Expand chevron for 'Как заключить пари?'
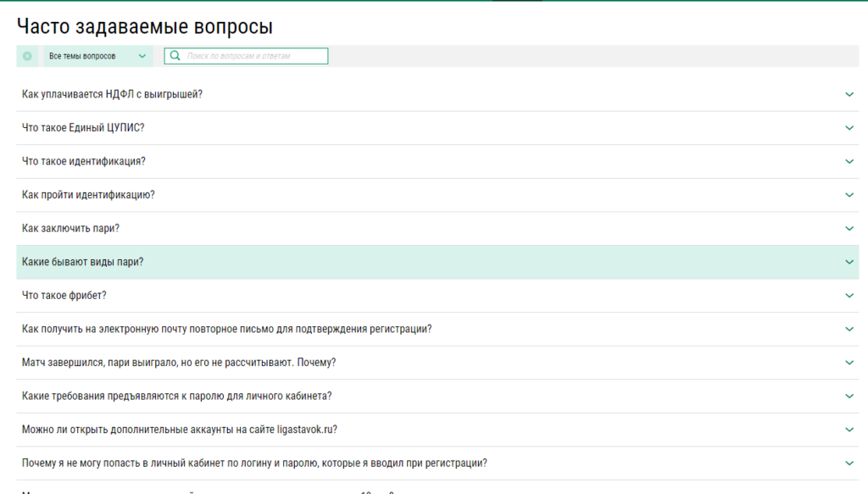The image size is (868, 494). click(x=849, y=229)
